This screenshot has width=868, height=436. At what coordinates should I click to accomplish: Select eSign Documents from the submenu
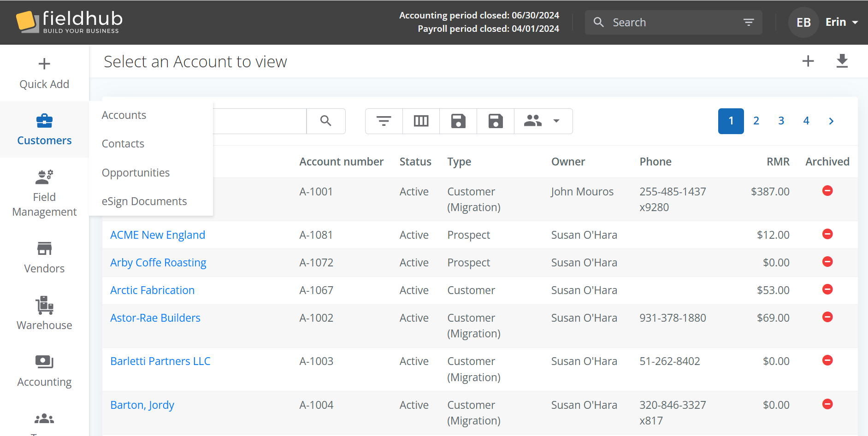[x=144, y=201]
